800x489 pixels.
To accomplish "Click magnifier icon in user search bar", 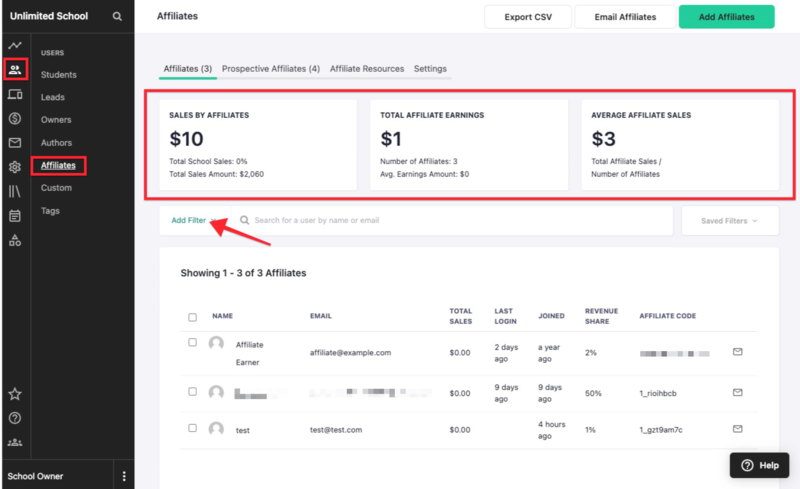I will 244,220.
